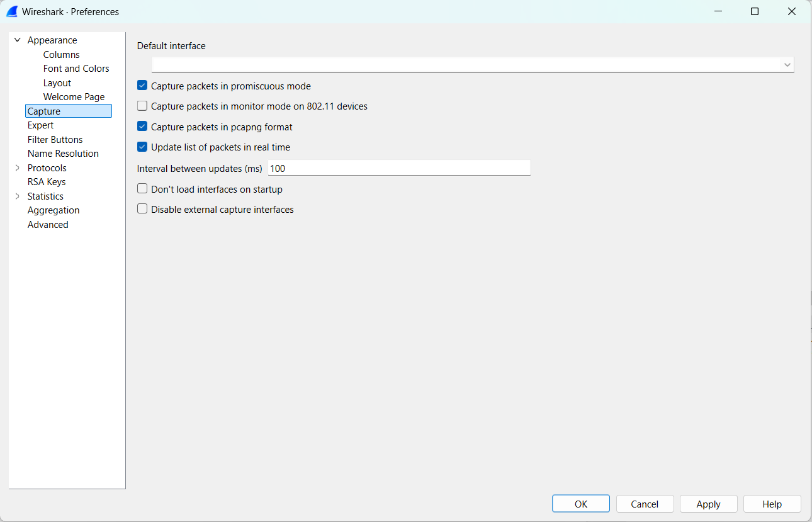Expand the Protocols tree section
Image resolution: width=812 pixels, height=522 pixels.
click(18, 168)
